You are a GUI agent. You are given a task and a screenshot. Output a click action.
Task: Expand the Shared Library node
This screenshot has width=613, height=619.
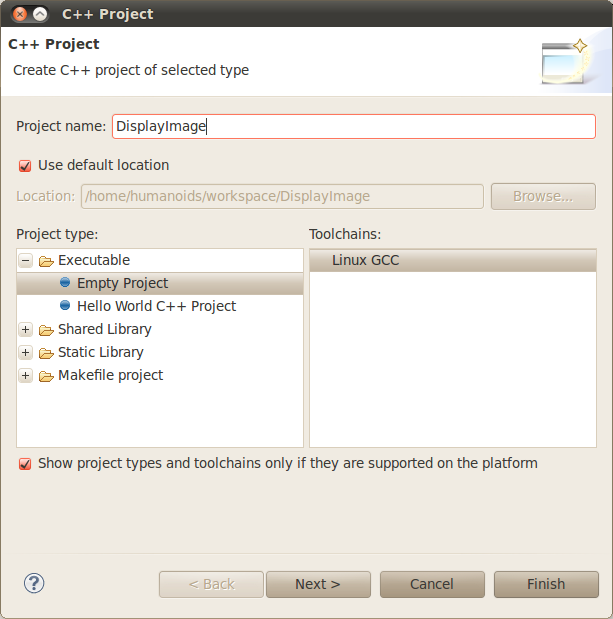[x=26, y=330]
